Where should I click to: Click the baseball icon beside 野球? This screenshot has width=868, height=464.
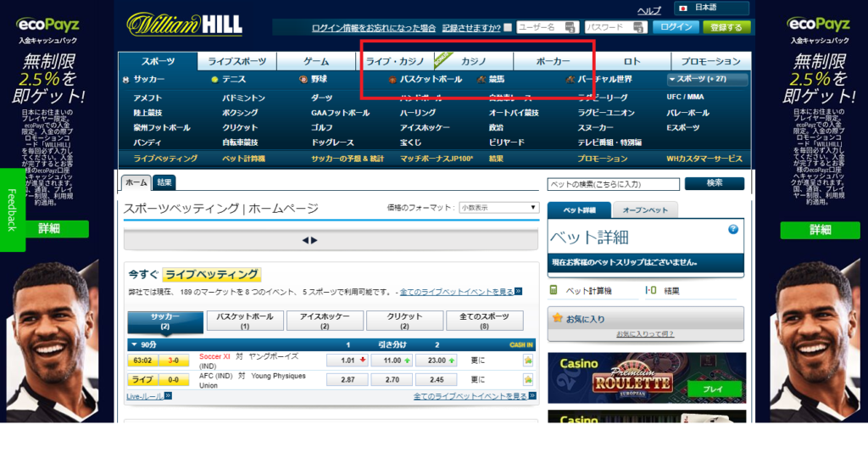(303, 80)
